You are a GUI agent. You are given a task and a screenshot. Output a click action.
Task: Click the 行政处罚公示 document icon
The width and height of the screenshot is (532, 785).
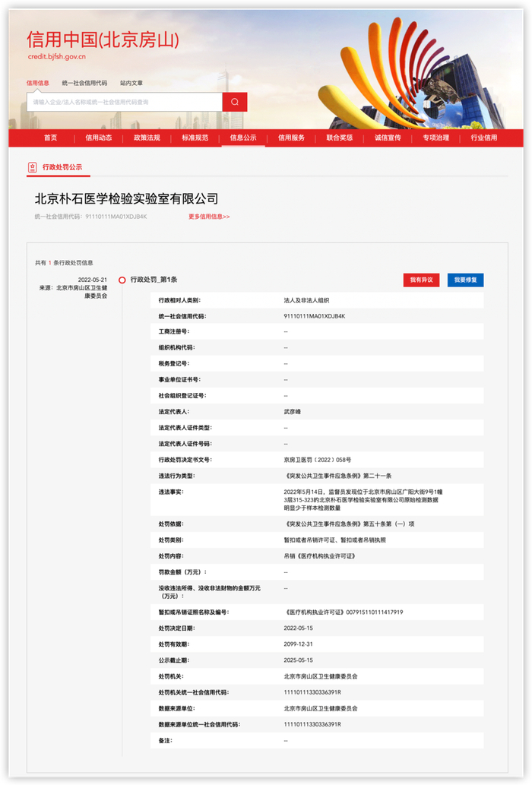(x=32, y=167)
